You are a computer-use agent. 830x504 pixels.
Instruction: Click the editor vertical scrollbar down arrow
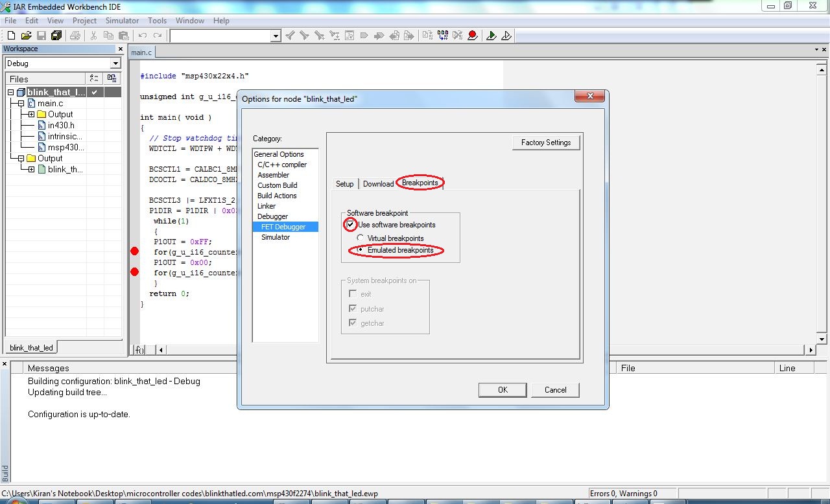[822, 339]
